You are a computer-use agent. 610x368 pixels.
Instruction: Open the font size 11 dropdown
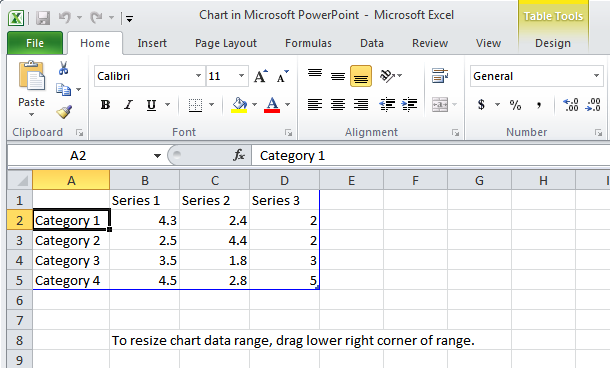coord(241,76)
